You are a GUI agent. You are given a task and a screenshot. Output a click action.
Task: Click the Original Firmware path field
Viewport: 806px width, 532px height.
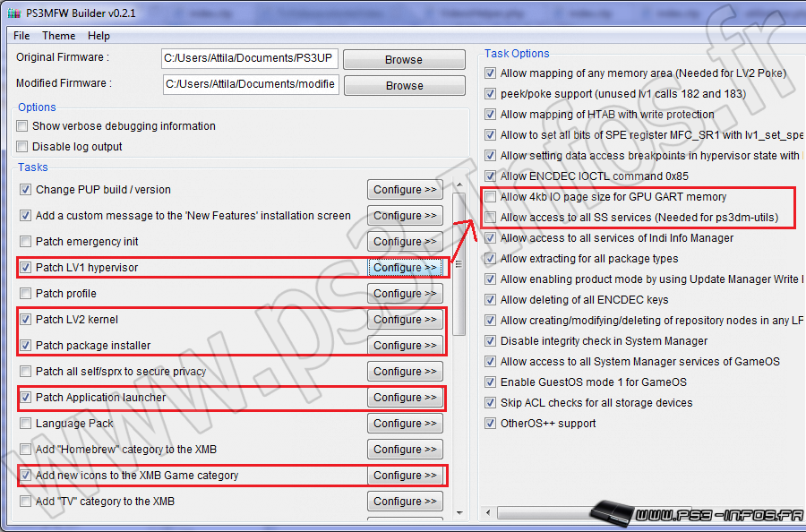point(250,58)
